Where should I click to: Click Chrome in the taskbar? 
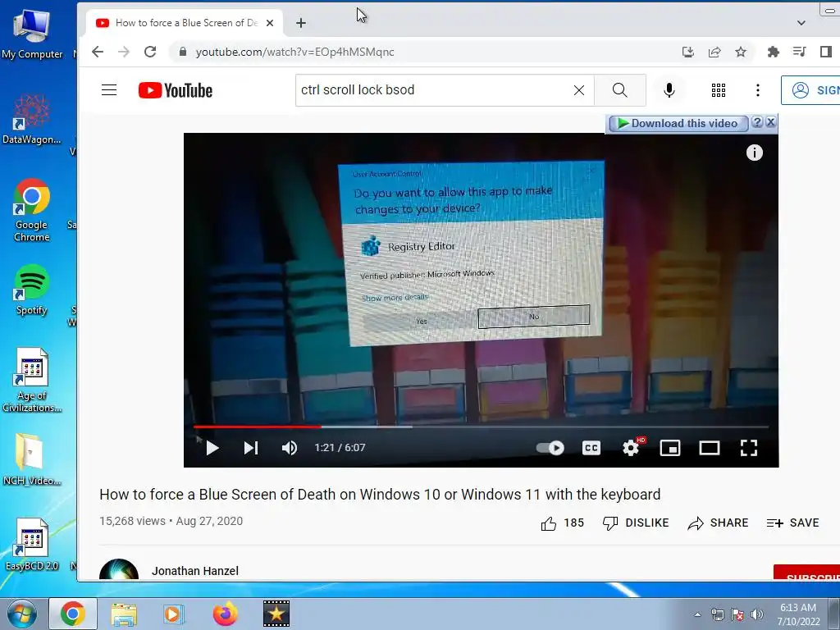(73, 614)
